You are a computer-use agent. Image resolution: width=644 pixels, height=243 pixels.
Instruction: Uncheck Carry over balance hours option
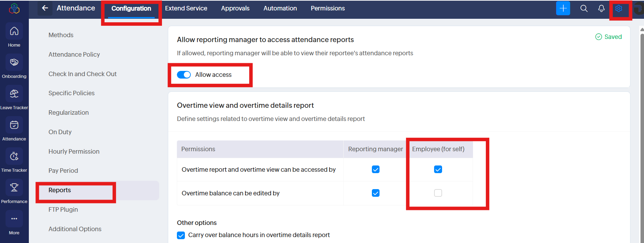[181, 235]
